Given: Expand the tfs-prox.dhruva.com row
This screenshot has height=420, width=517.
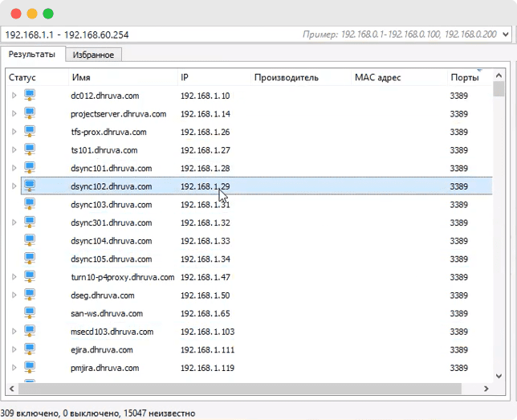Looking at the screenshot, I should coord(14,132).
